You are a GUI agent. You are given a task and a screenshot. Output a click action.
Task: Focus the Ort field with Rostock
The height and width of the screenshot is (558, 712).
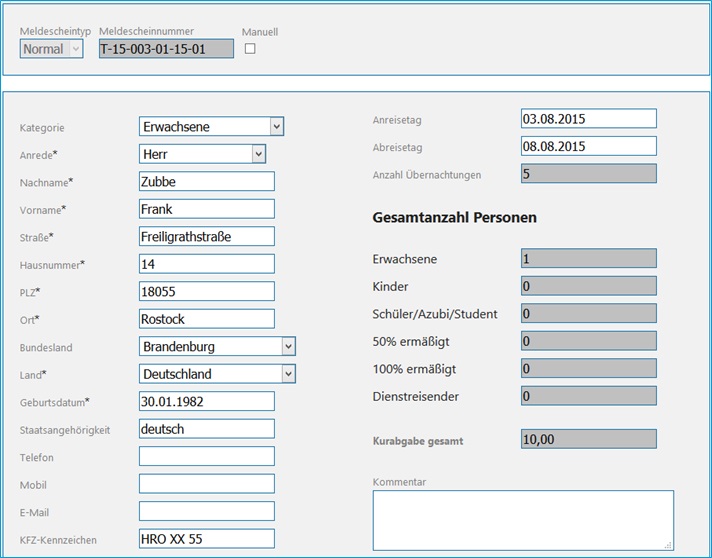207,319
